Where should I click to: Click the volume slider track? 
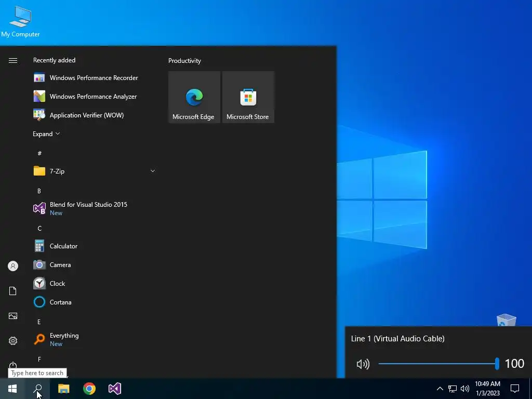point(437,364)
